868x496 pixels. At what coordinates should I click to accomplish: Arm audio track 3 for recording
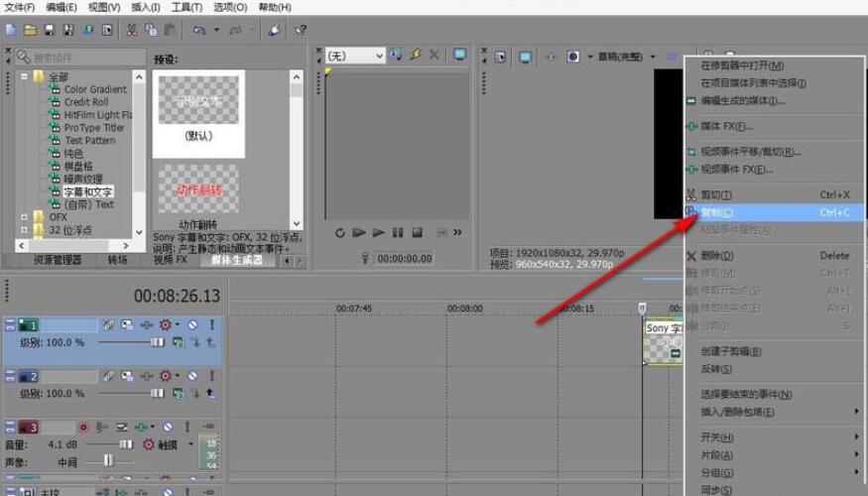(83, 428)
